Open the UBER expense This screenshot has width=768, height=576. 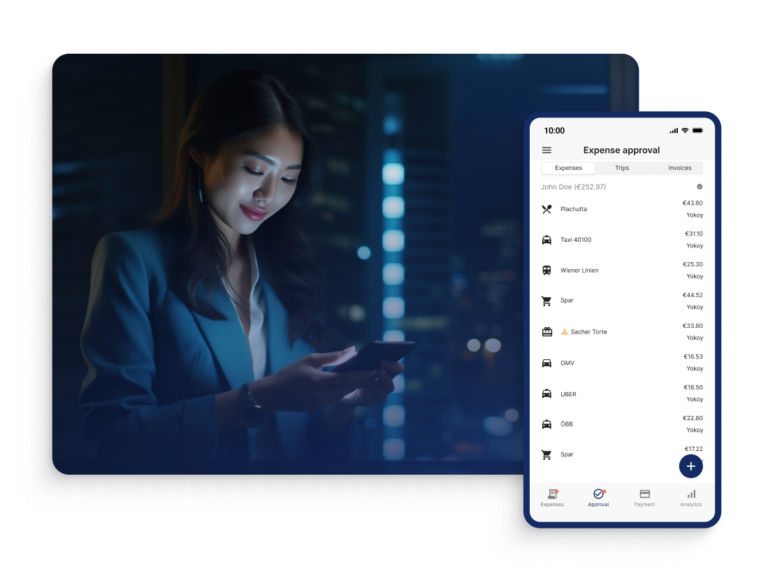click(x=622, y=394)
